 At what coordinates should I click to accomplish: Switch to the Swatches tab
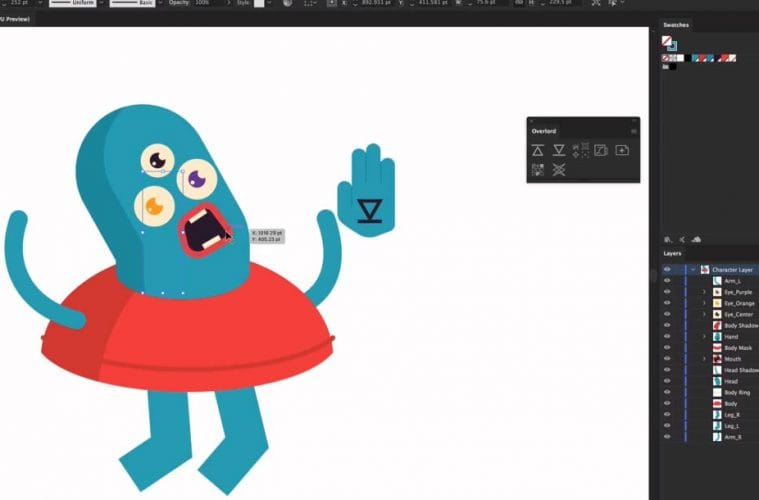pos(676,25)
